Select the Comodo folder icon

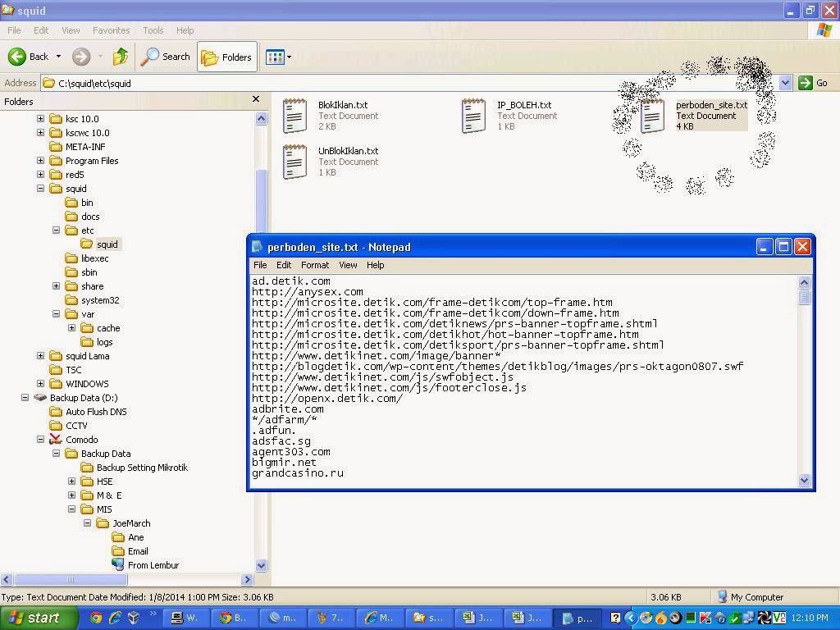pos(56,440)
